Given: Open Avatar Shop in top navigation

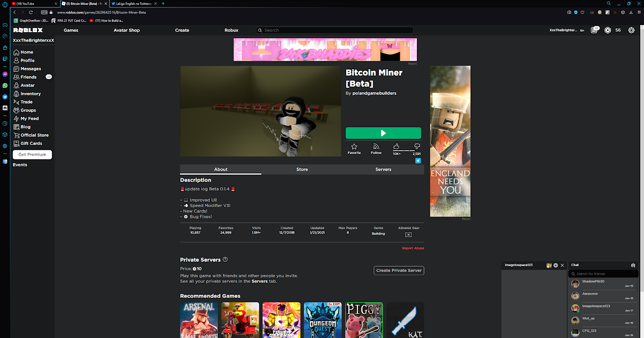Looking at the screenshot, I should pos(127,30).
